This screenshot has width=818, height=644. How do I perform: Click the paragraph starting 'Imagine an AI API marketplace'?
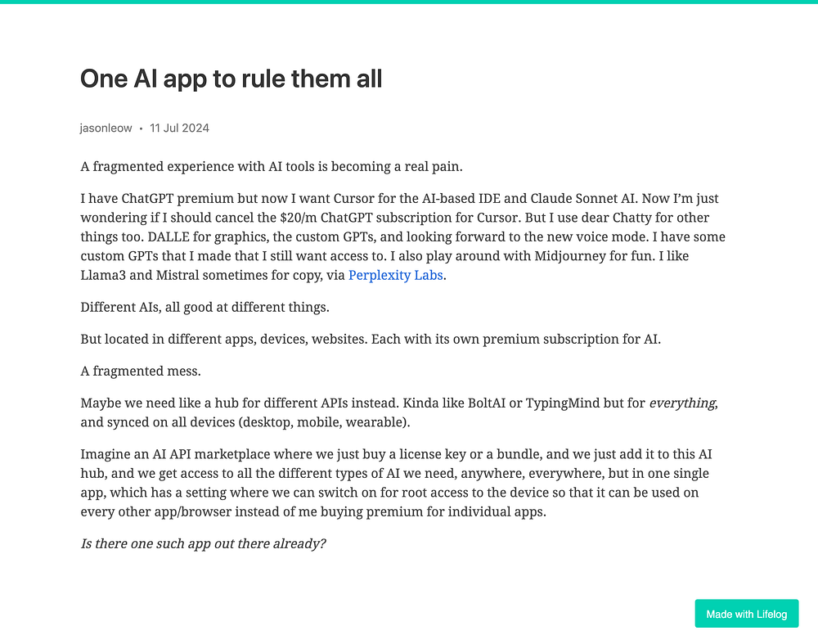[x=397, y=483]
